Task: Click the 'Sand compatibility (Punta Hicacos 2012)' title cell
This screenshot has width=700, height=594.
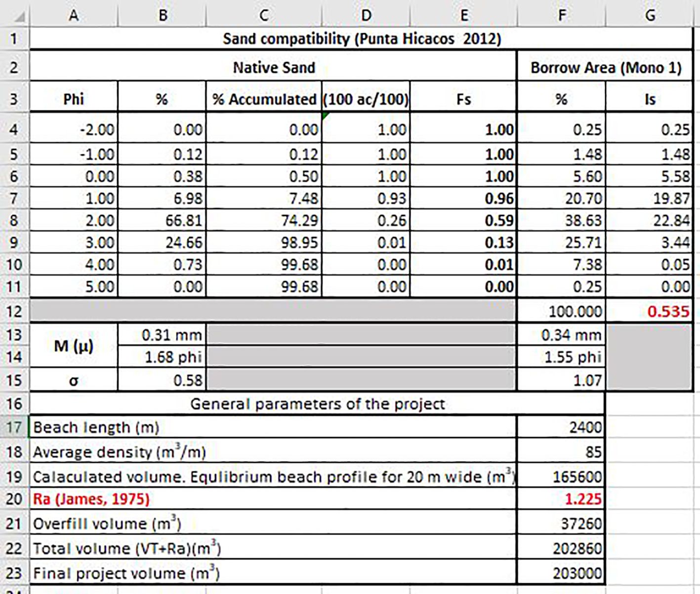Action: pyautogui.click(x=361, y=39)
